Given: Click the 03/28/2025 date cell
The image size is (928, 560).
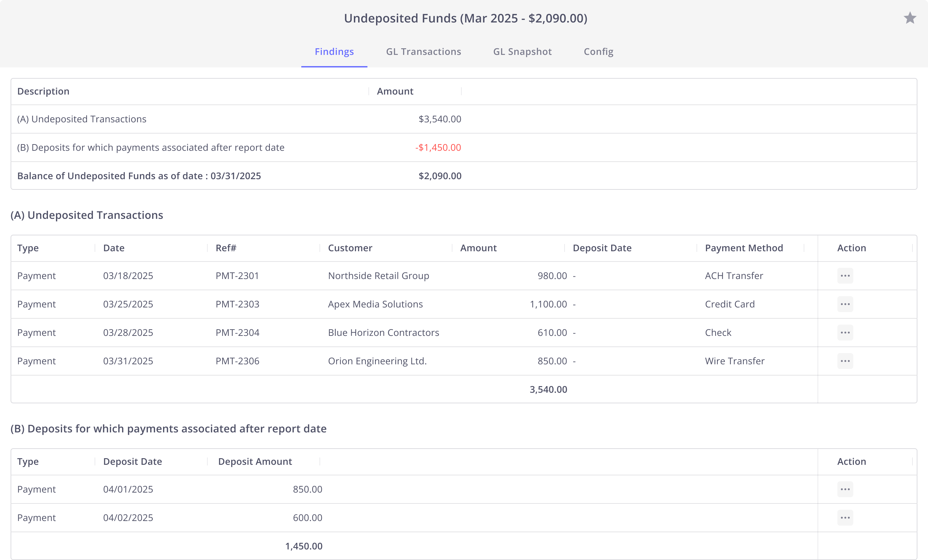Looking at the screenshot, I should point(128,333).
